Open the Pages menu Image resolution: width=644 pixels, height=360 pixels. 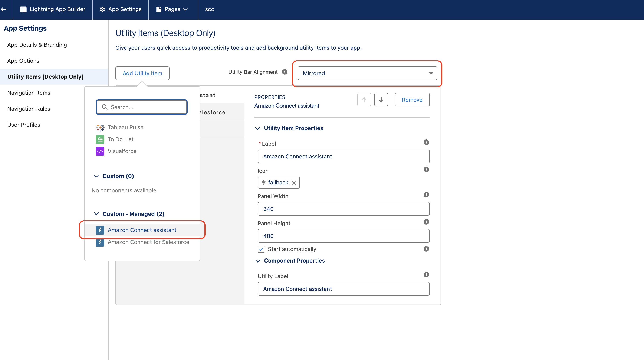173,9
